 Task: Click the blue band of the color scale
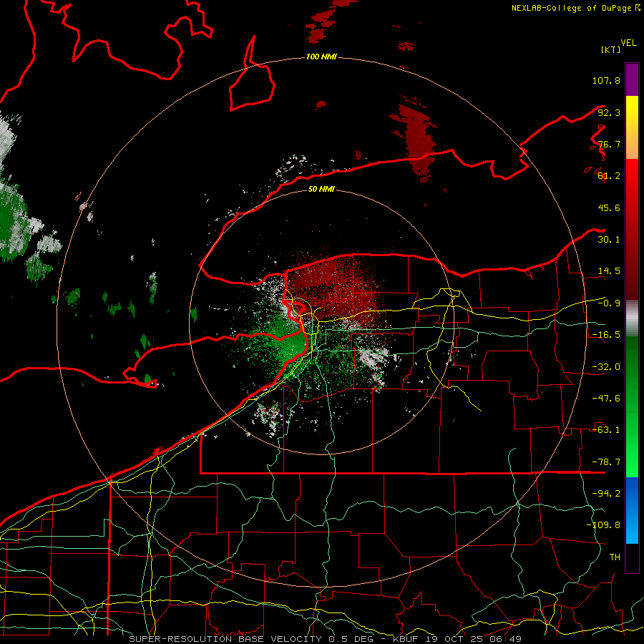[x=632, y=510]
